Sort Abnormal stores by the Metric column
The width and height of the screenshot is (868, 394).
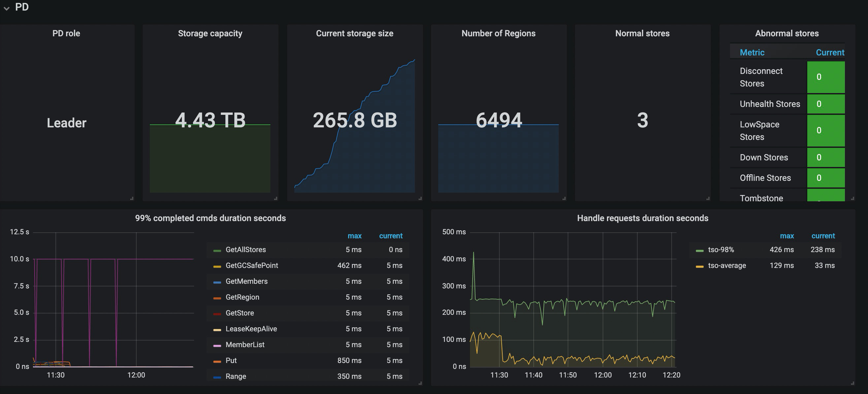tap(752, 52)
